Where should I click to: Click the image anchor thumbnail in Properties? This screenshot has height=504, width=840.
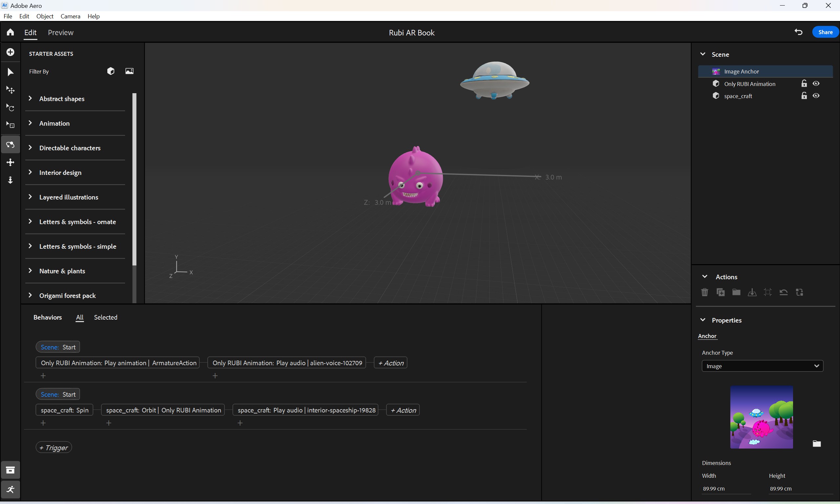[762, 417]
